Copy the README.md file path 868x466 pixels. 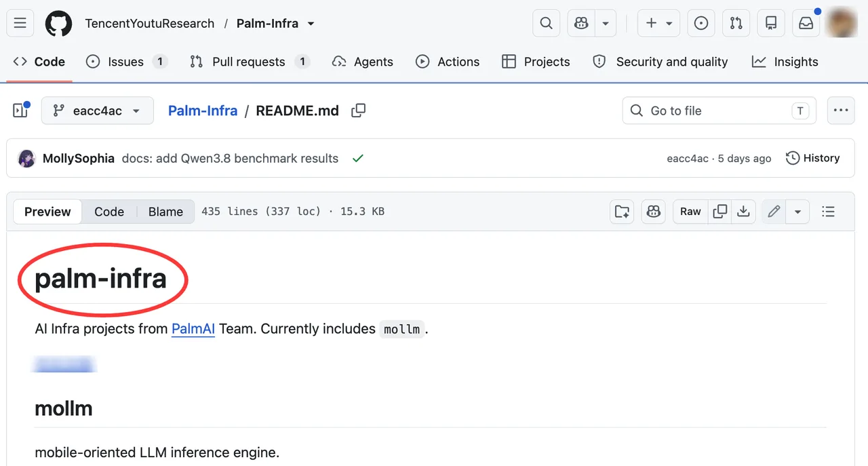(x=359, y=111)
